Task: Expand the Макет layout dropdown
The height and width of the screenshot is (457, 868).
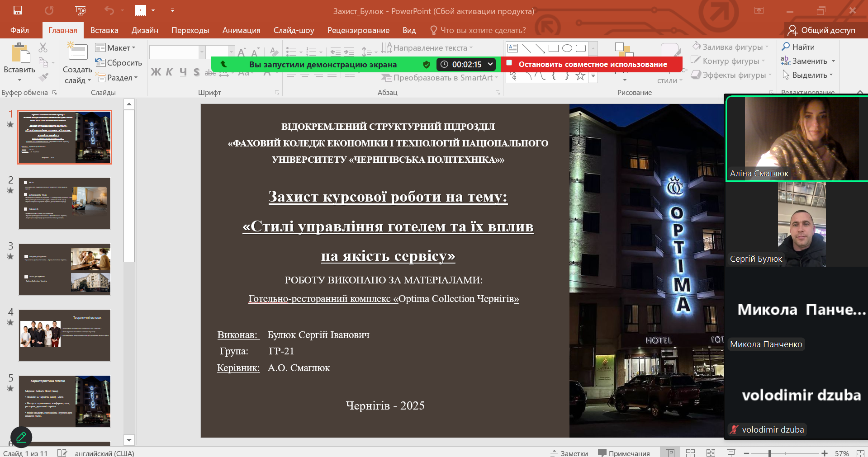Action: (116, 48)
